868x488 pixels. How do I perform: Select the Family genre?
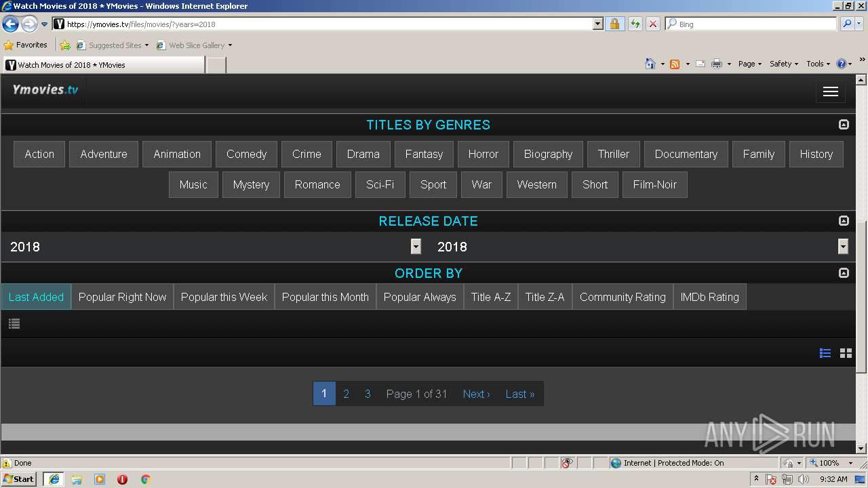[x=759, y=154]
